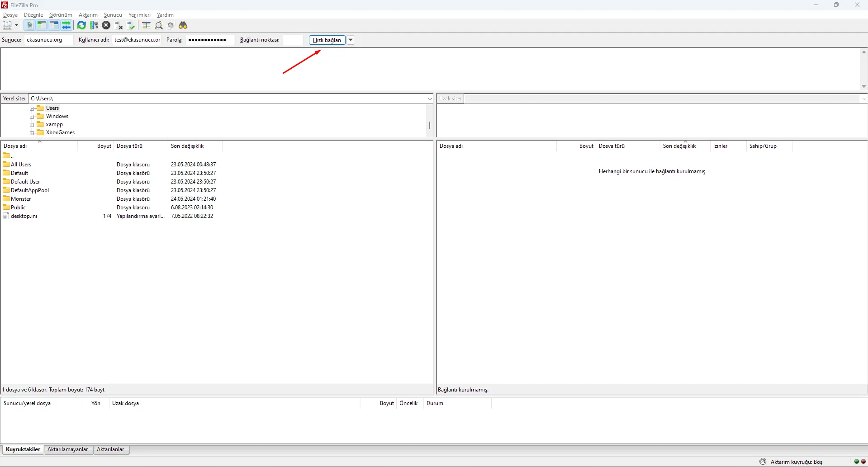Expand the xampp tree folder

point(32,125)
